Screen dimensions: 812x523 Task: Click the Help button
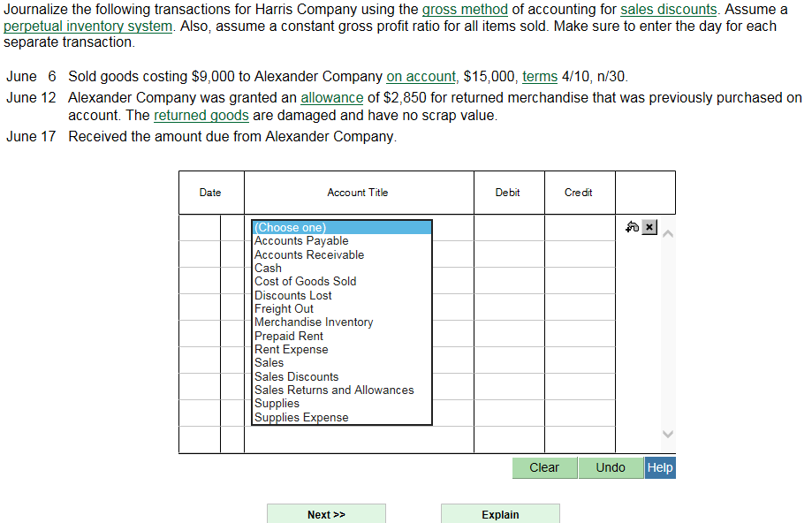tap(659, 467)
